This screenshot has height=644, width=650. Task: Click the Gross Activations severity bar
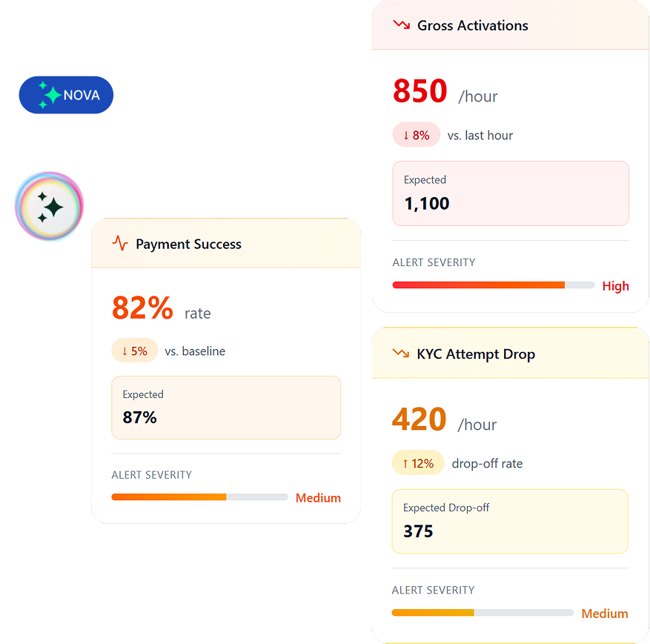[x=493, y=285]
